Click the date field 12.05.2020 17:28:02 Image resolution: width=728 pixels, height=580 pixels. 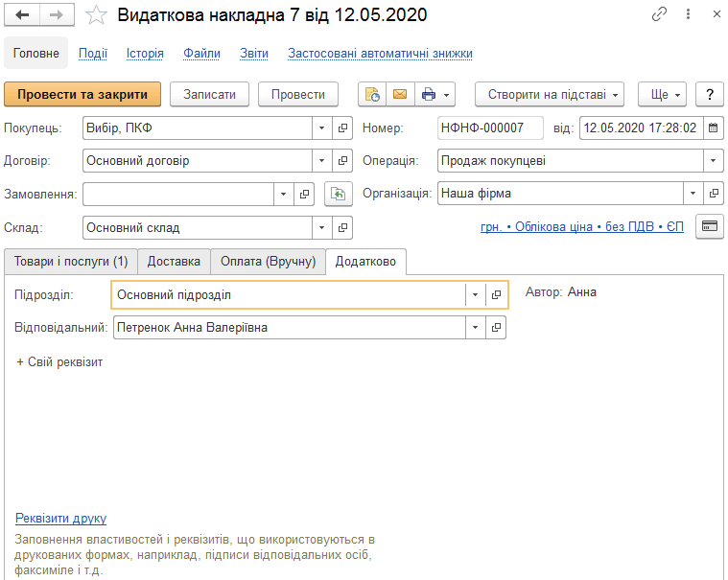[641, 128]
